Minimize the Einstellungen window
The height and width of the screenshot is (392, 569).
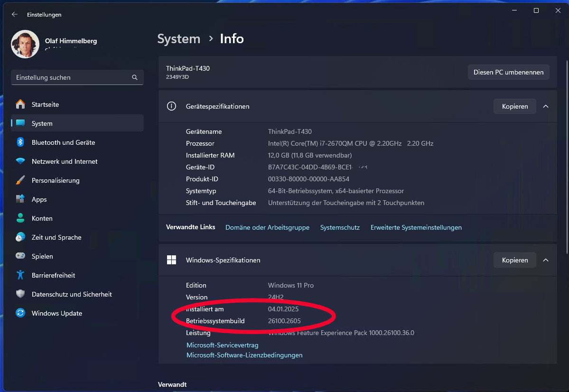pyautogui.click(x=514, y=10)
